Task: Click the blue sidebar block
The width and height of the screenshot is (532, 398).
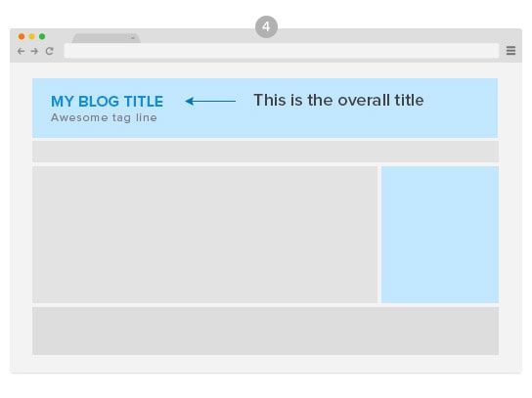Action: [440, 235]
